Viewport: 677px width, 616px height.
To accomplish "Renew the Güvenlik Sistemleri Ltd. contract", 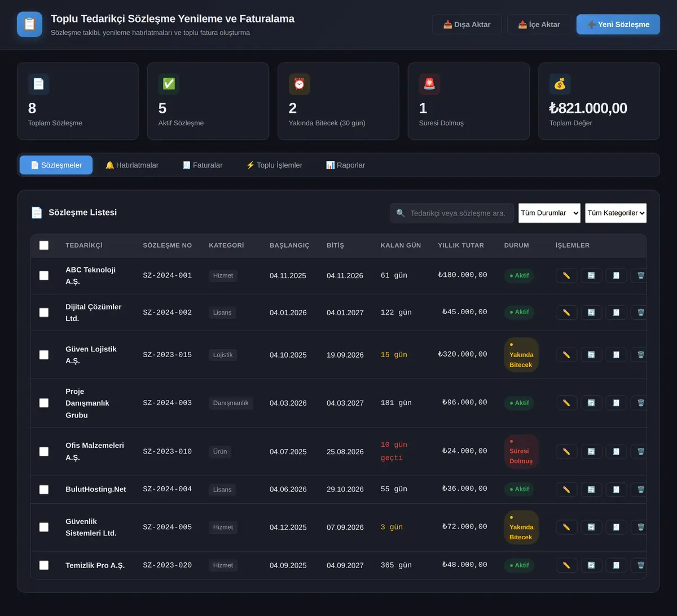I will click(591, 527).
